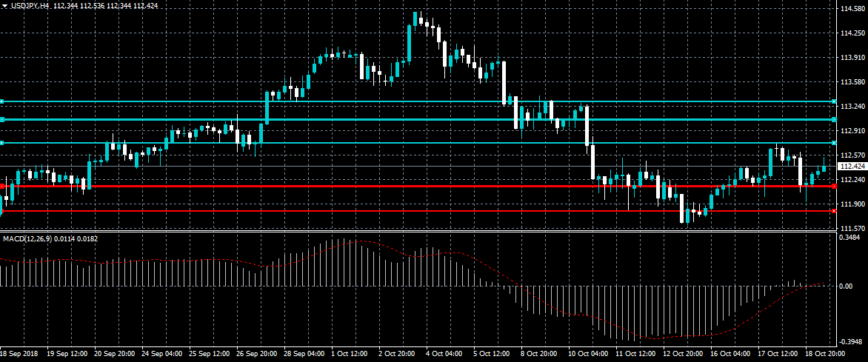This screenshot has height=362, width=868.
Task: Click the 19 Sep 12:00 time label
Action: (x=67, y=353)
